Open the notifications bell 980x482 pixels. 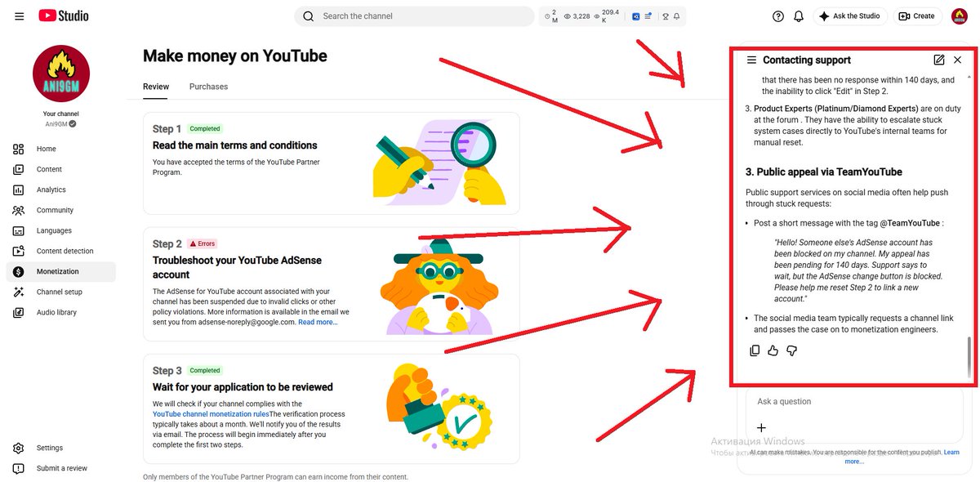799,16
